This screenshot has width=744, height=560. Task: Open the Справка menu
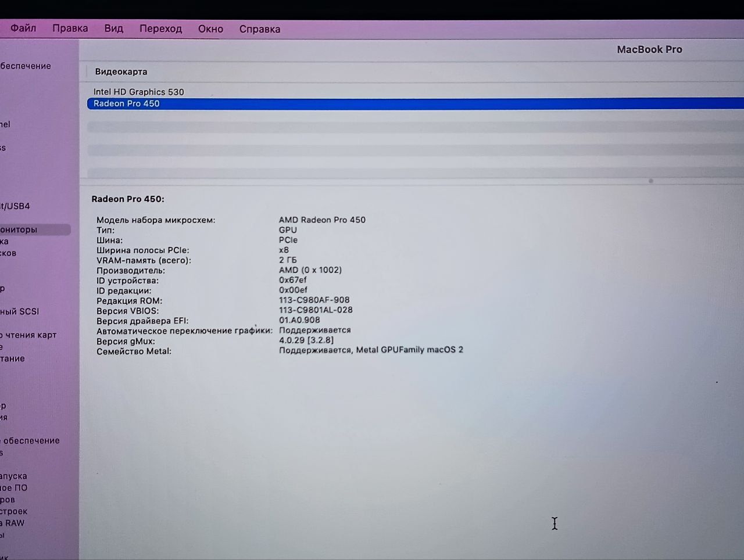click(x=260, y=29)
